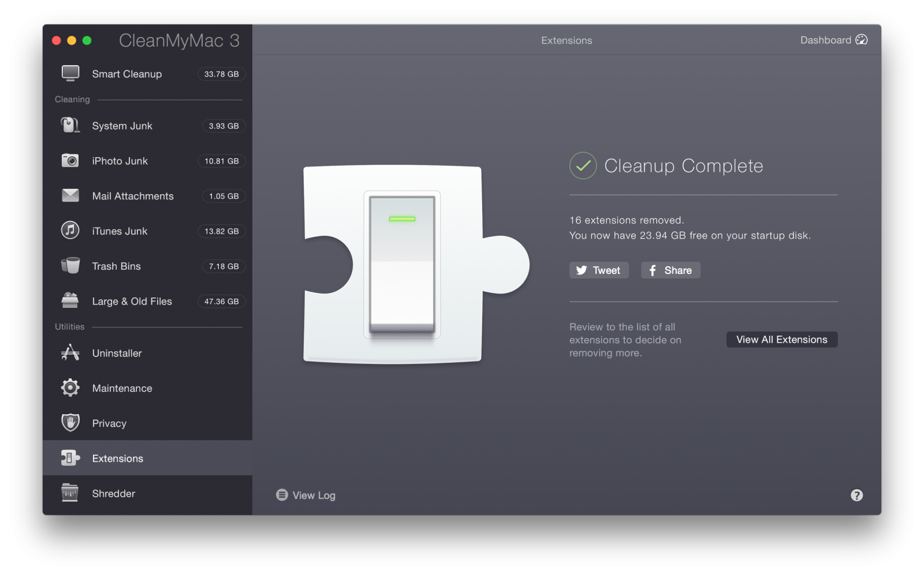The width and height of the screenshot is (924, 576).
Task: Click the Mail Attachments envelope icon
Action: [x=70, y=195]
